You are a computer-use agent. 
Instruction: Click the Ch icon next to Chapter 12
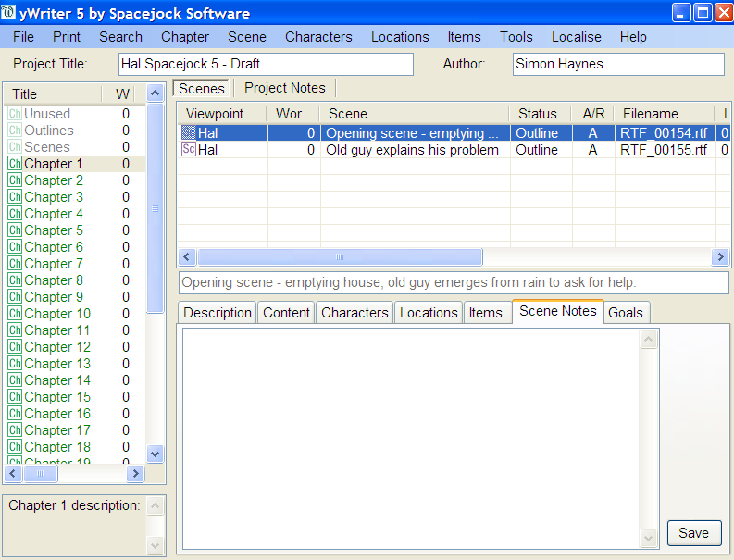pos(14,347)
